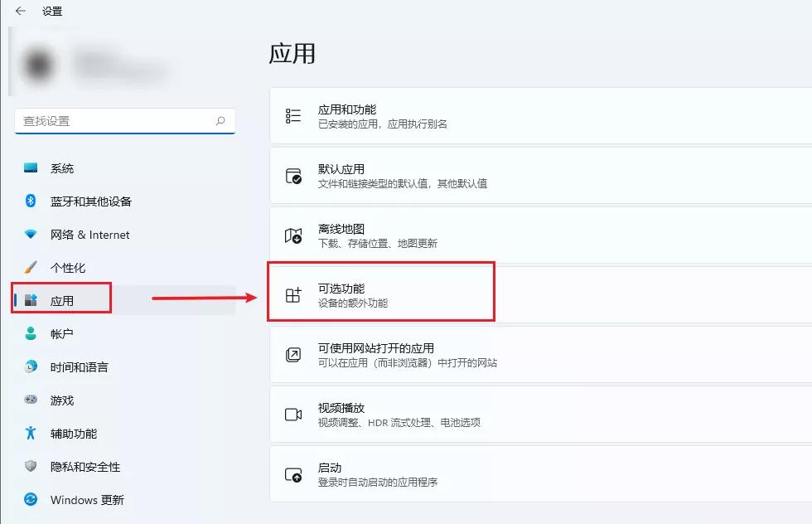Click the 查找设置 search field
This screenshot has height=524, width=812.
(124, 121)
